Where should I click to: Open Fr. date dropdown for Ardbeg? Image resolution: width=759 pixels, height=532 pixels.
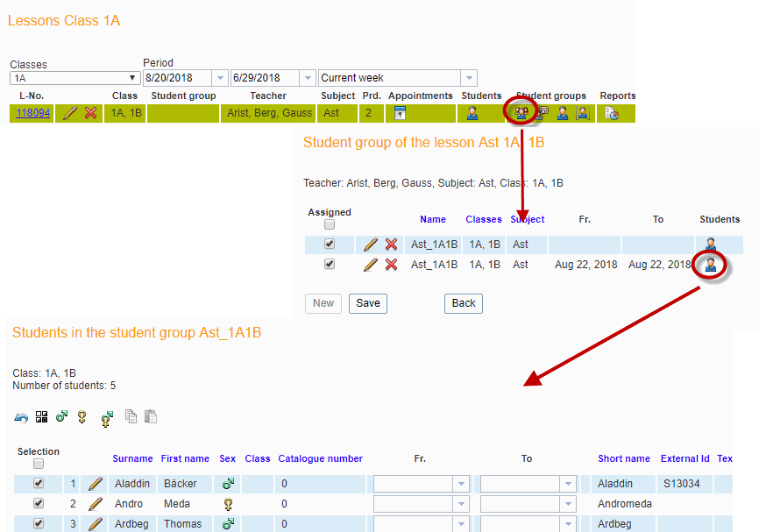pos(461,524)
